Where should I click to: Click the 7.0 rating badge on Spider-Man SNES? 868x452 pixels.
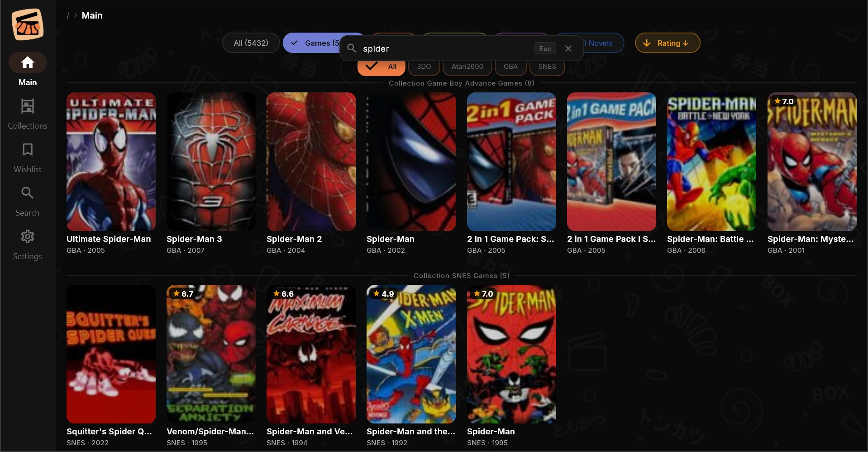coord(483,293)
